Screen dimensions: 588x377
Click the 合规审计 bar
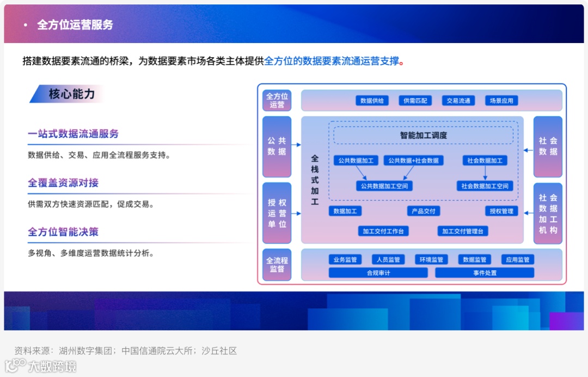(378, 273)
